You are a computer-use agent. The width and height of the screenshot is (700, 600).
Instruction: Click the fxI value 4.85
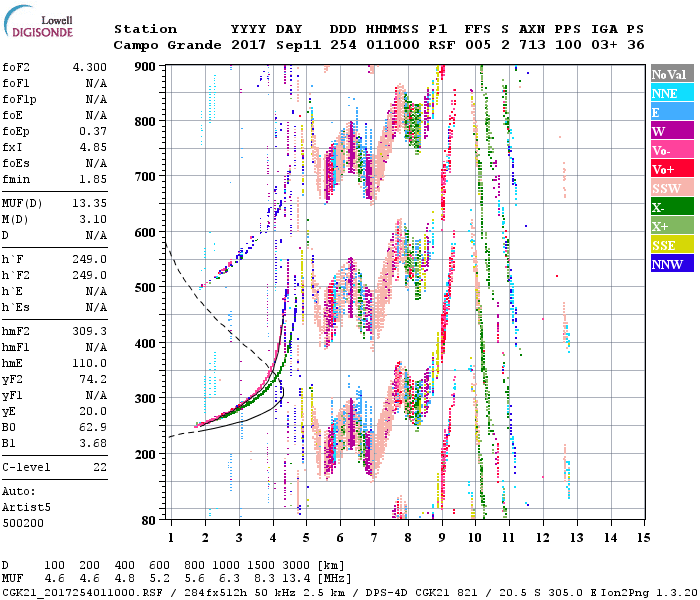(93, 147)
